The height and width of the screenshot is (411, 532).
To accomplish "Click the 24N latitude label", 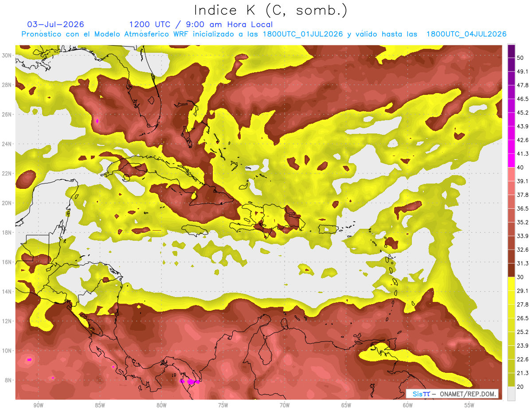I will (x=8, y=144).
